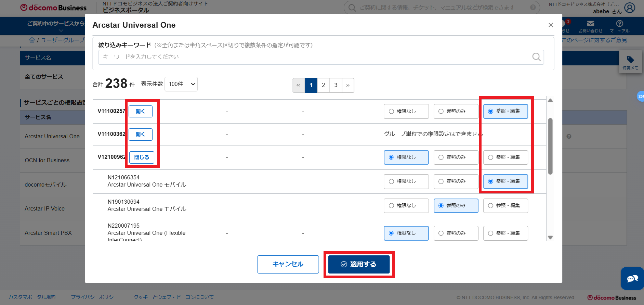This screenshot has width=644, height=305.
Task: Click the docomo Business logo in header
Action: (x=53, y=8)
